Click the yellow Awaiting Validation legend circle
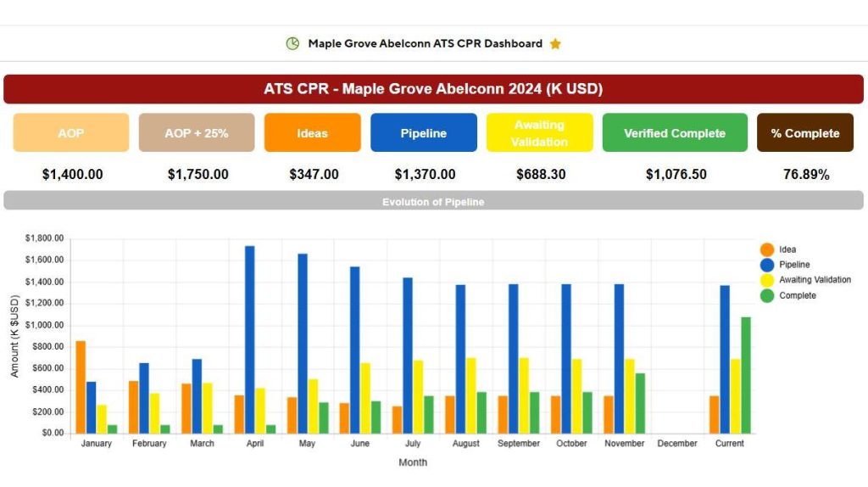868x487 pixels. (x=767, y=280)
